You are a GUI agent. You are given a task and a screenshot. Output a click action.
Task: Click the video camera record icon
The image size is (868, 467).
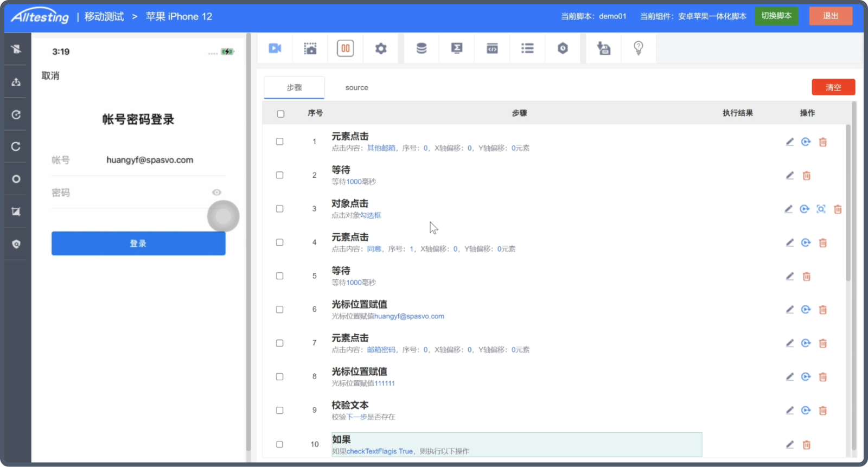click(275, 49)
